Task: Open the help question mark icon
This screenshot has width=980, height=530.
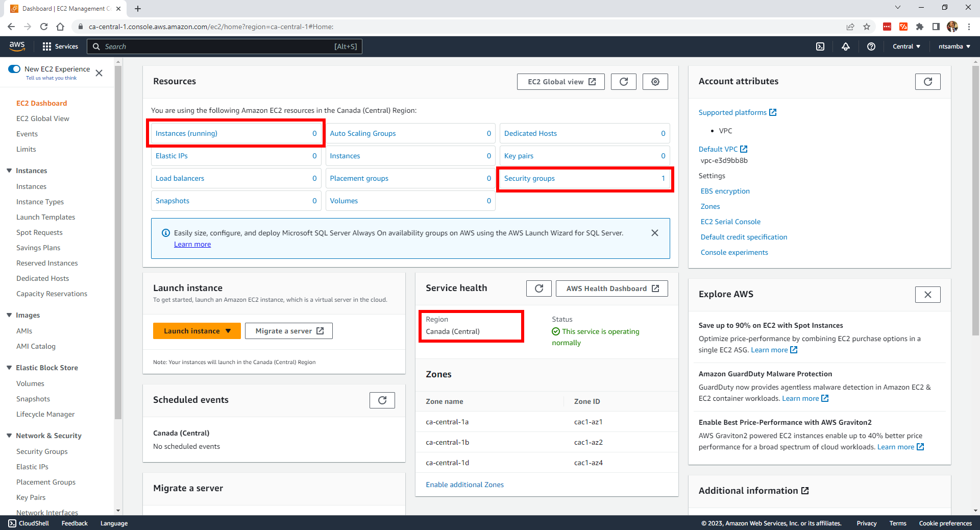Action: (871, 46)
